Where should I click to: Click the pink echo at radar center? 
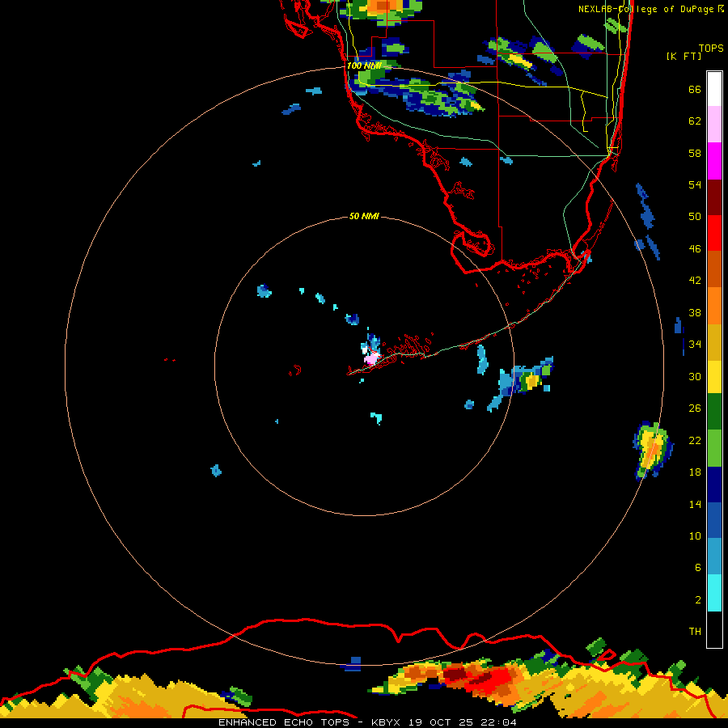(x=371, y=358)
